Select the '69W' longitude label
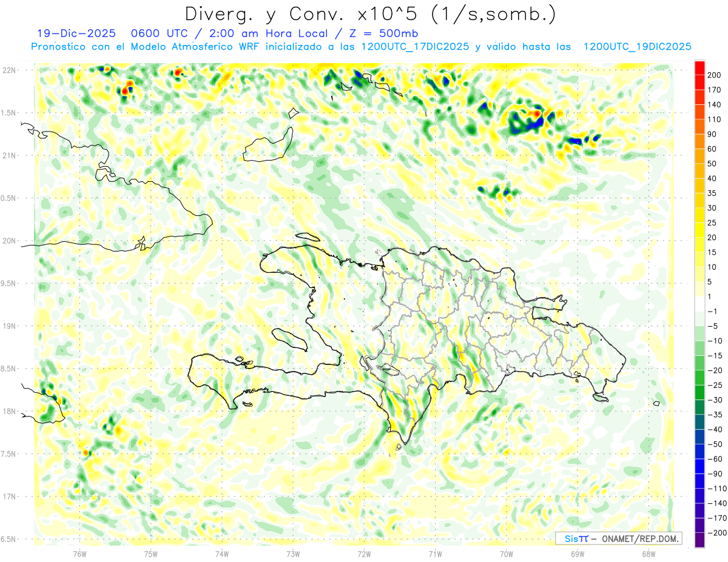The image size is (728, 562). click(x=578, y=554)
